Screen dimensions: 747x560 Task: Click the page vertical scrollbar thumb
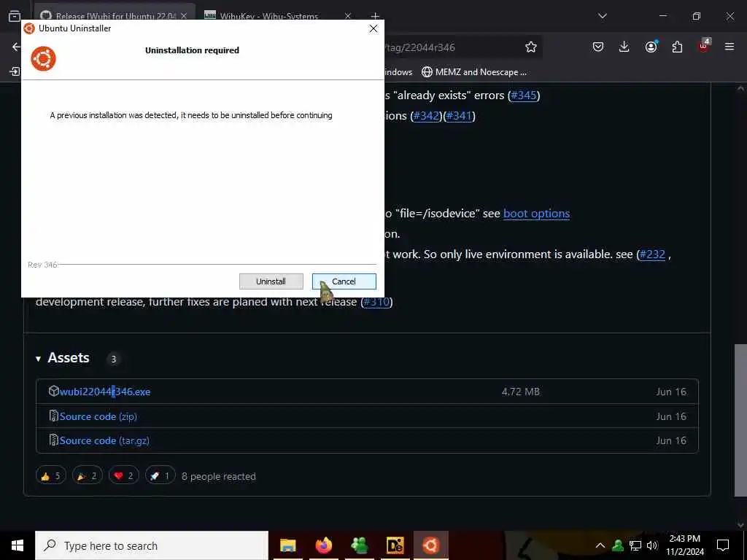pos(740,420)
